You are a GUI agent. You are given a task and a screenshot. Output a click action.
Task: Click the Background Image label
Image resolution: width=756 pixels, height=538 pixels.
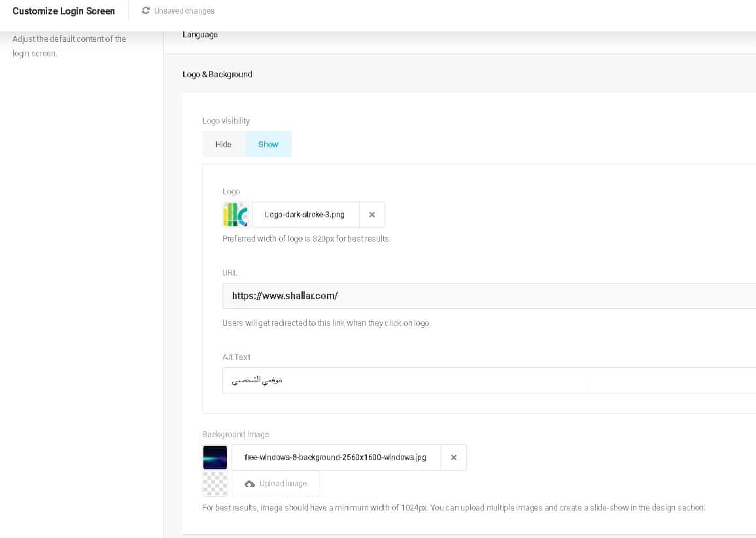click(x=235, y=435)
